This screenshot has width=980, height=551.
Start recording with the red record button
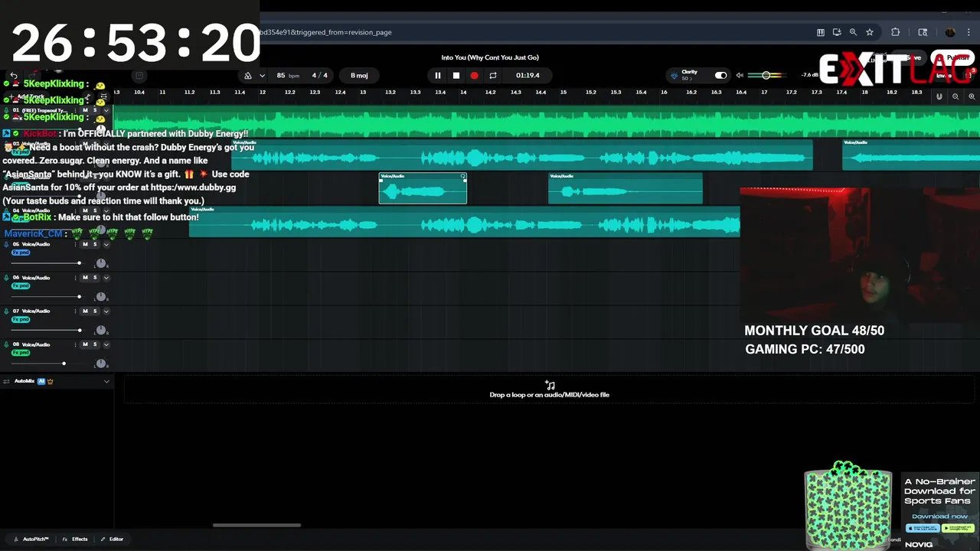(475, 75)
